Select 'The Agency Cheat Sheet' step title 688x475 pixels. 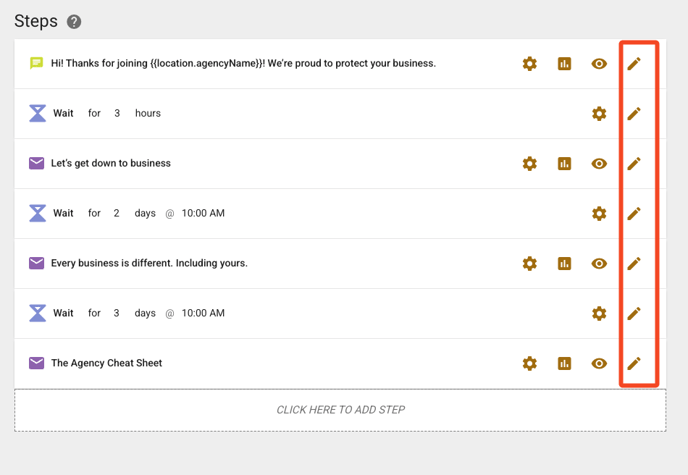tap(106, 364)
